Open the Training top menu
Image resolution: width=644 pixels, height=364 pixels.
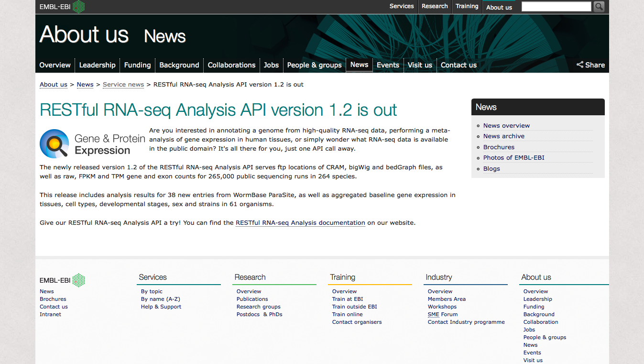pos(467,6)
